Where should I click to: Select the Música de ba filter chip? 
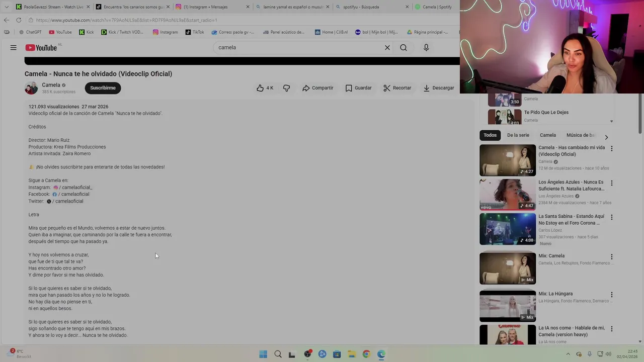[580, 135]
